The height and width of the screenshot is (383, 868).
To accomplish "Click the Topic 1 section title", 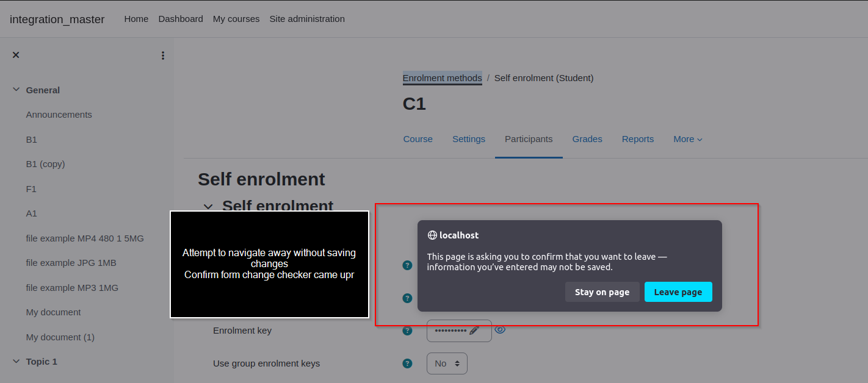I will tap(42, 362).
